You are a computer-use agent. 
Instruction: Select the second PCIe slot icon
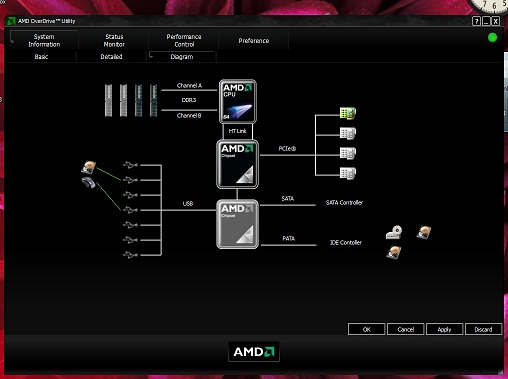click(348, 134)
